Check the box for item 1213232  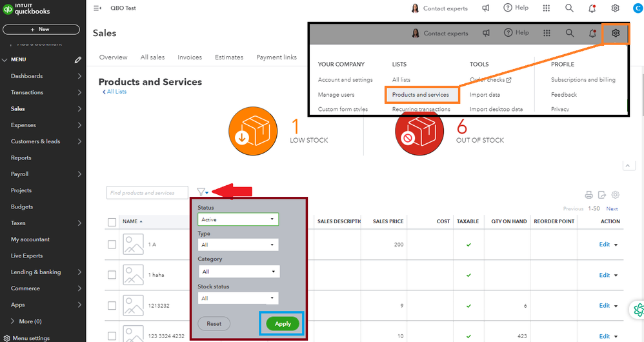coord(112,305)
